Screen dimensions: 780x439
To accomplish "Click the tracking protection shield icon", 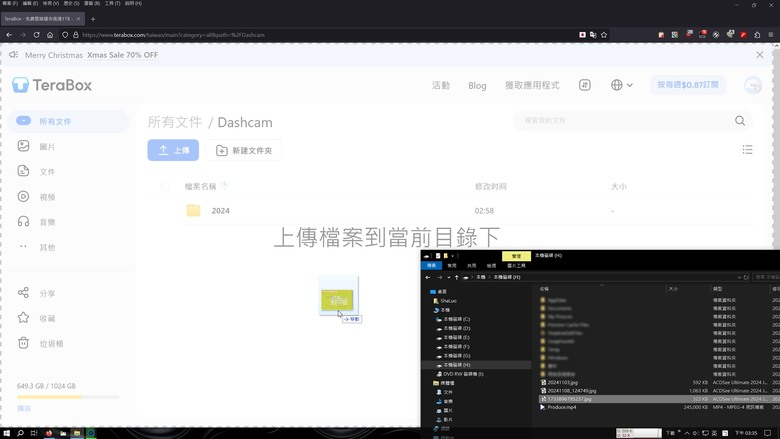I will [x=65, y=35].
